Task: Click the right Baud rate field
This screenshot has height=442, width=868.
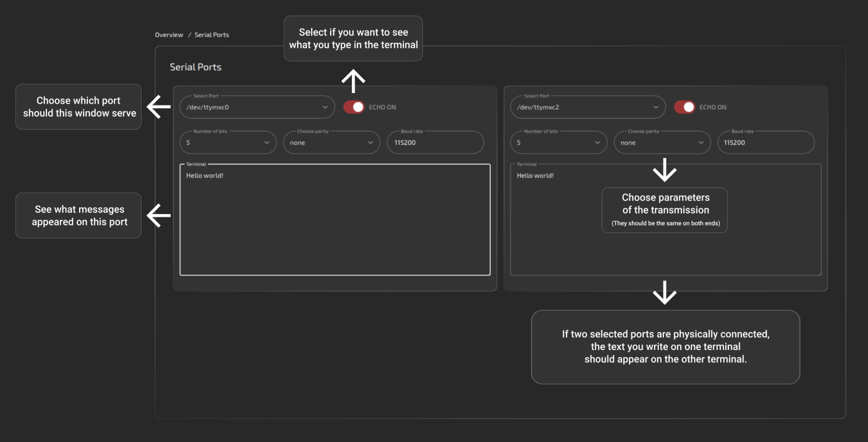Action: [766, 143]
